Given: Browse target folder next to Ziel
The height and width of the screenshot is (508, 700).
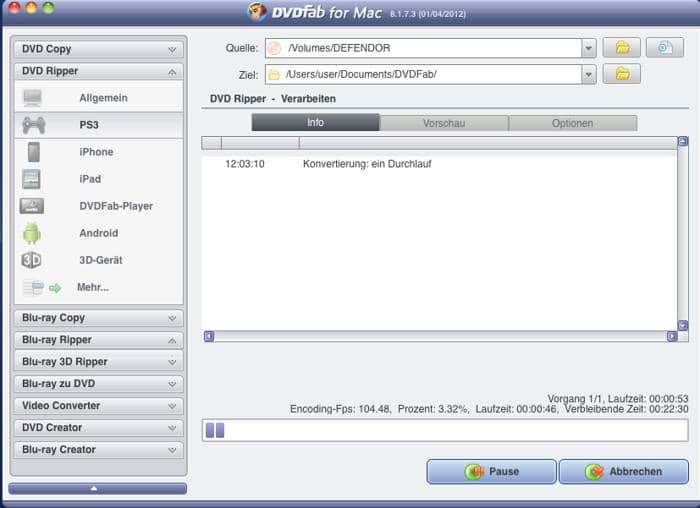Looking at the screenshot, I should coord(622,74).
